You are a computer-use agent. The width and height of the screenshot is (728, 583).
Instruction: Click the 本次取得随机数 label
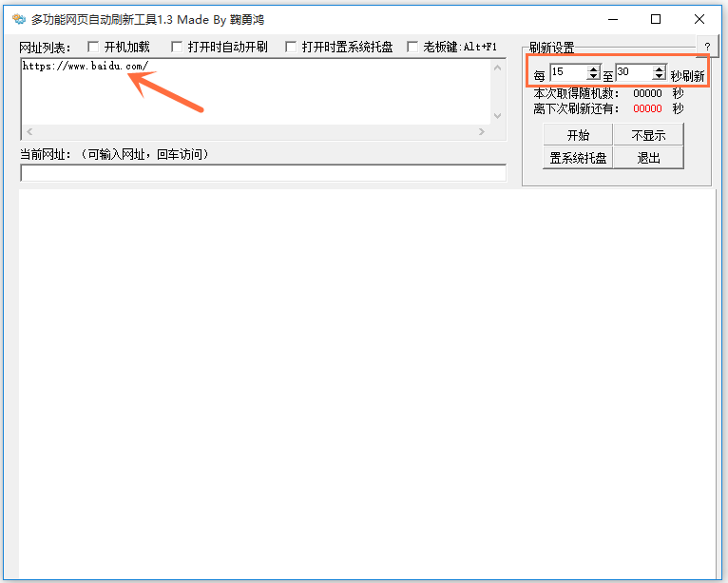click(x=576, y=94)
